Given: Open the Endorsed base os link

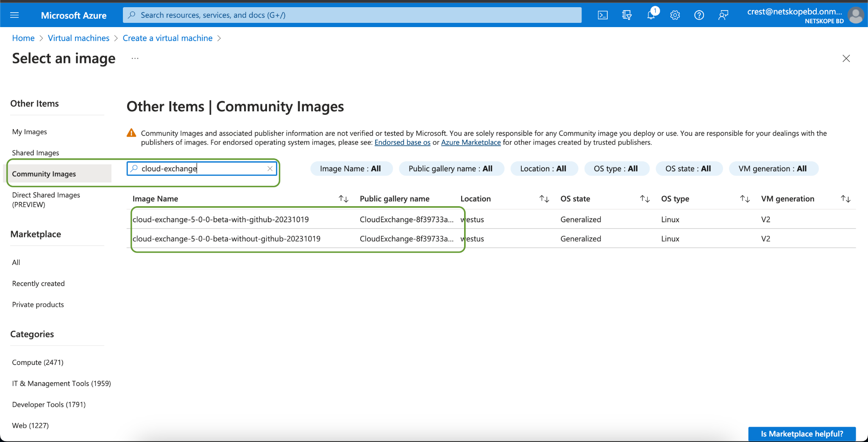Looking at the screenshot, I should (x=402, y=142).
